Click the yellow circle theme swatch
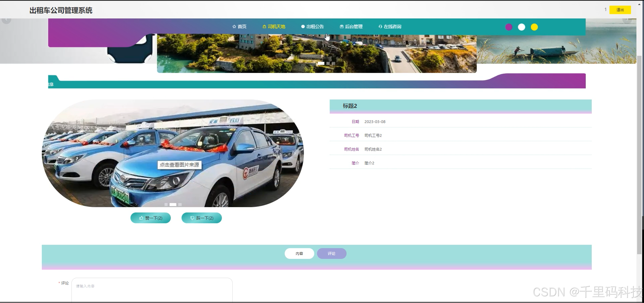 pyautogui.click(x=534, y=27)
